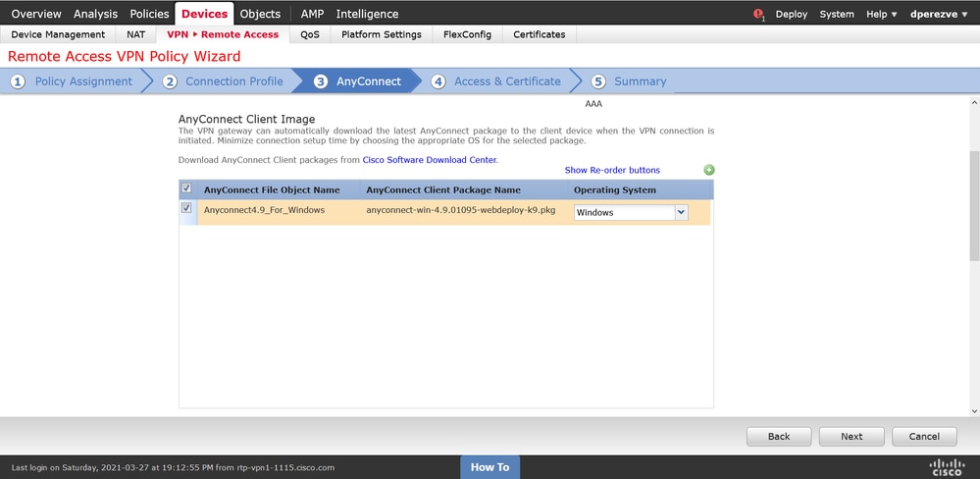Click Show Re-order buttons link
Screen dimensions: 980x479
(612, 170)
